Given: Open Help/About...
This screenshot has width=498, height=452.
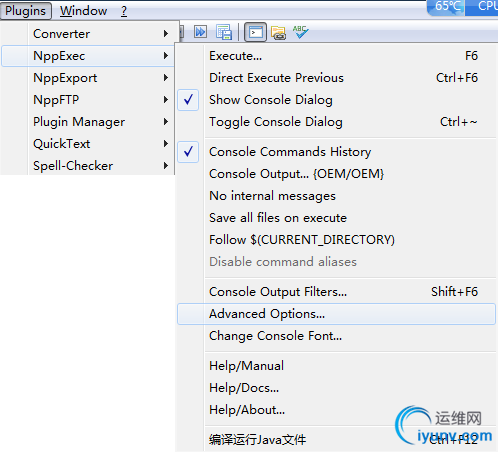Looking at the screenshot, I should pos(336,410).
